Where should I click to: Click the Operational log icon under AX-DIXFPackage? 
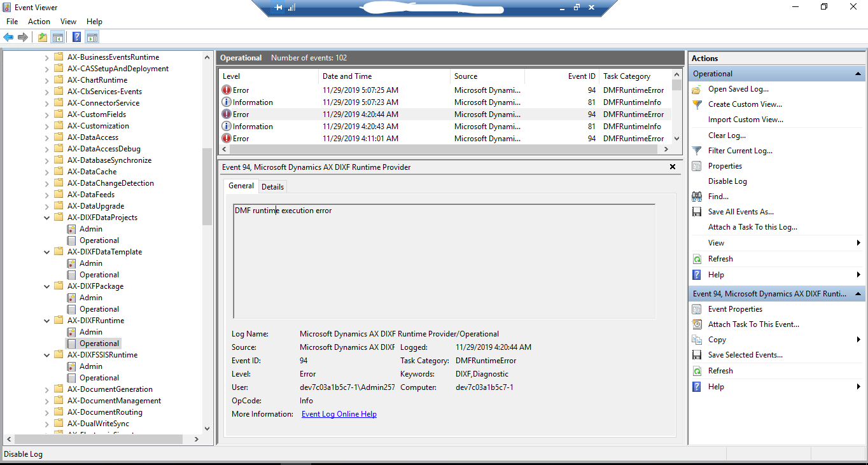coord(72,309)
